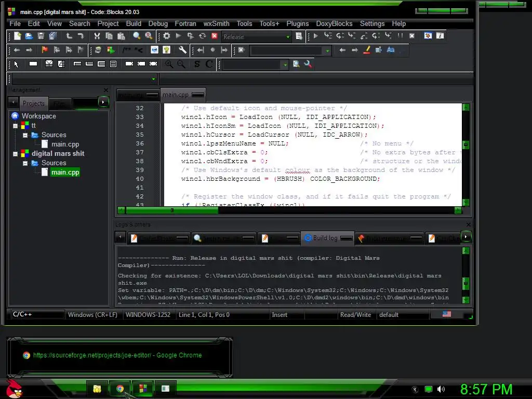Click the Windows (CR+LF) status bar entry
532x399 pixels.
[92, 315]
